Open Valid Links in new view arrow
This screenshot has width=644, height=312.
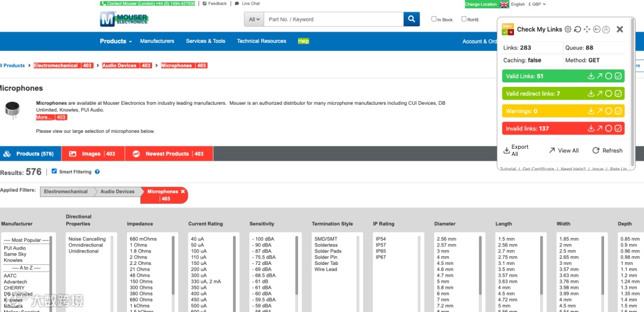coord(600,76)
